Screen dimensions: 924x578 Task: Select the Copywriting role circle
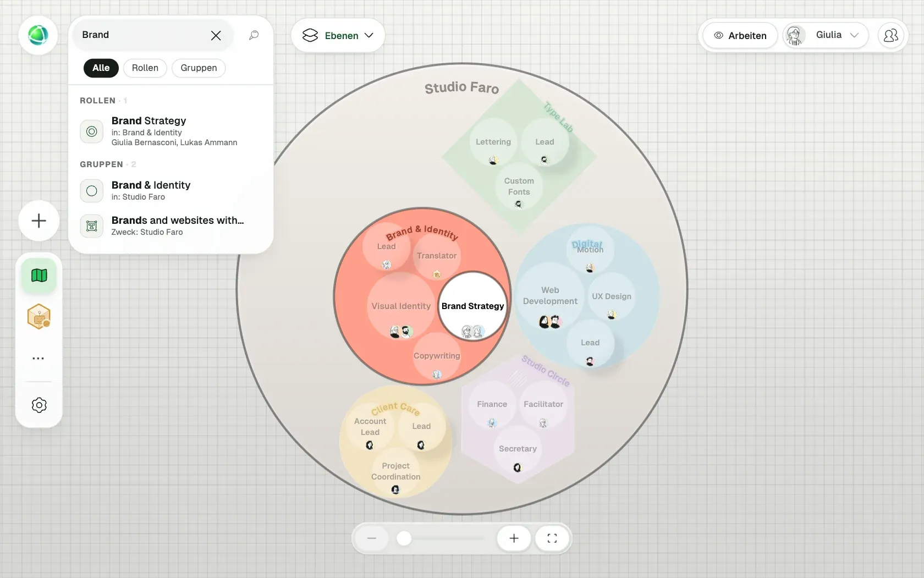[x=437, y=356]
